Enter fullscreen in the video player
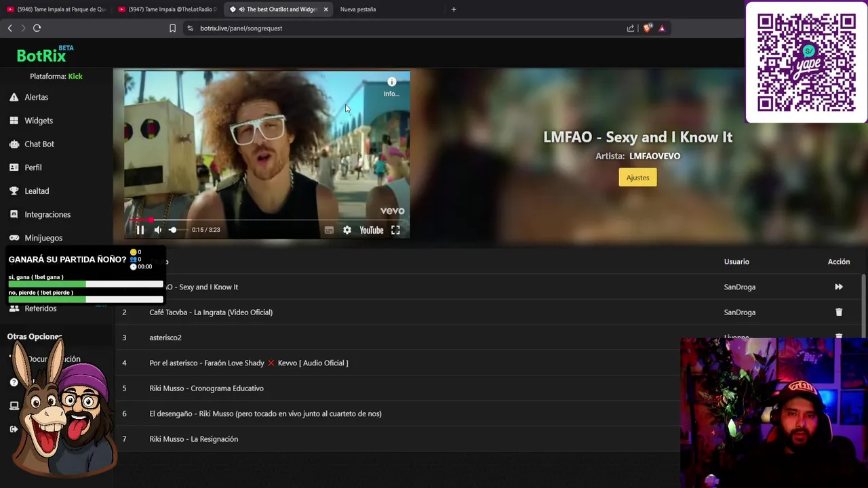 point(395,230)
